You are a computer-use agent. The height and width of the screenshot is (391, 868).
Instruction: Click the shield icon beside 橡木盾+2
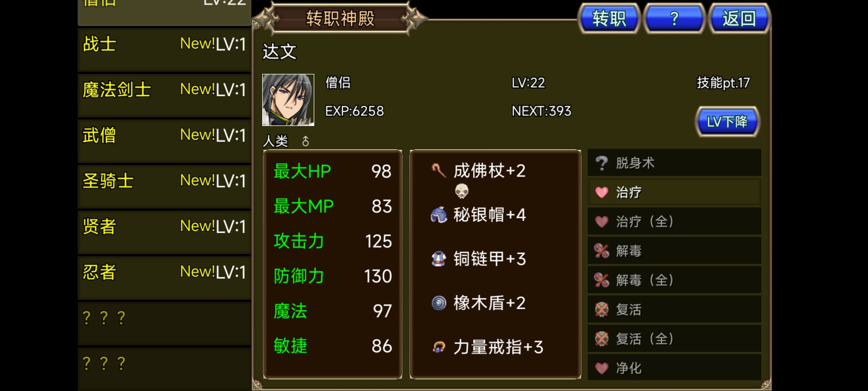click(x=439, y=303)
